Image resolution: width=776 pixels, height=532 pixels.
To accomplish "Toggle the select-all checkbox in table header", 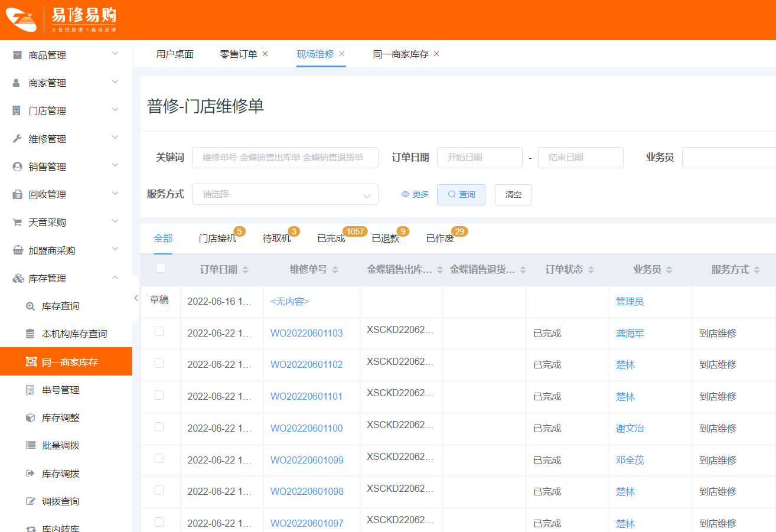I will click(160, 269).
